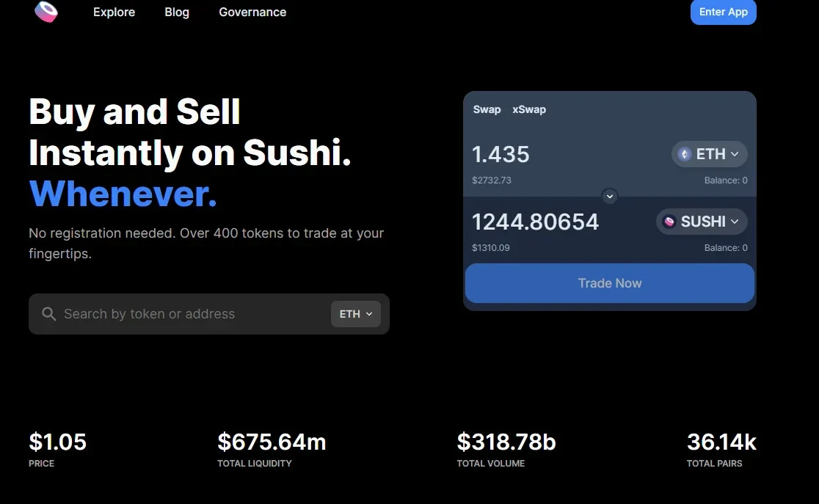The image size is (819, 504).
Task: Click the search magnifier icon
Action: click(x=49, y=314)
